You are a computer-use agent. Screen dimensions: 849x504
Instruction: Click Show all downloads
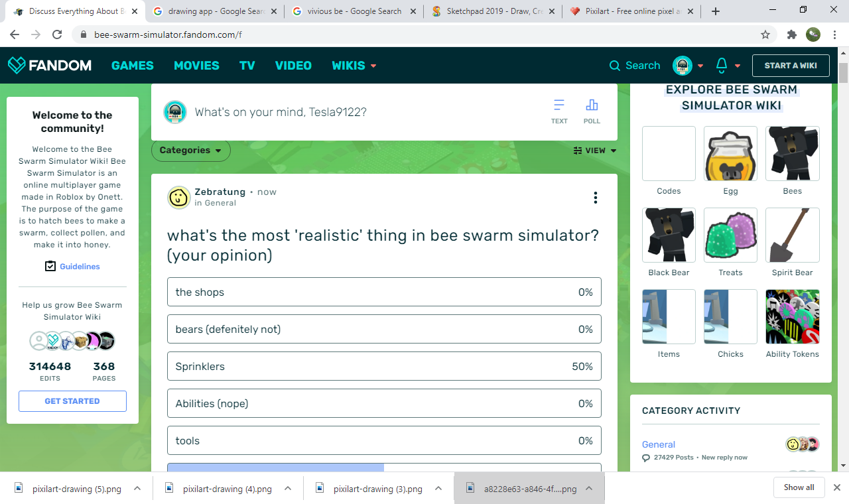tap(799, 487)
